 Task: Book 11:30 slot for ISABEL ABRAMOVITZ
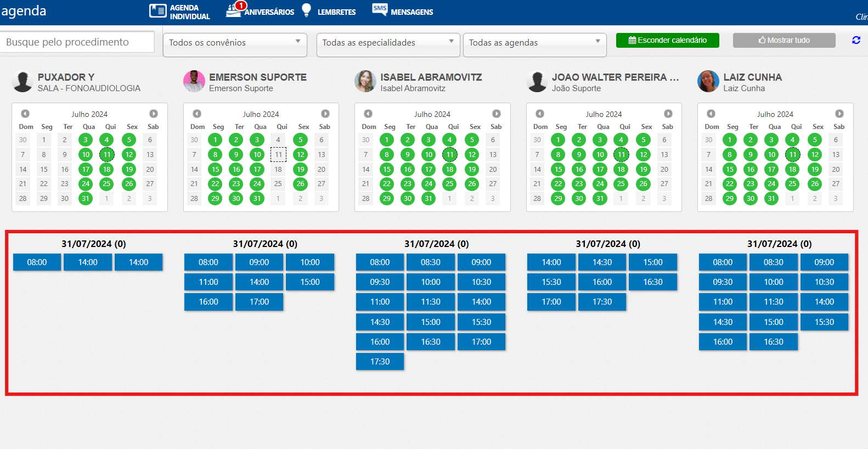(x=431, y=302)
